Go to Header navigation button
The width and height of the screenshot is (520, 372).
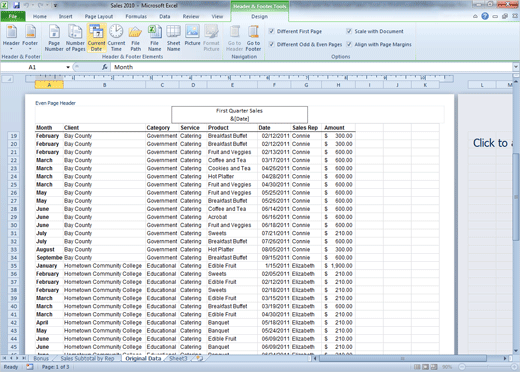point(234,38)
